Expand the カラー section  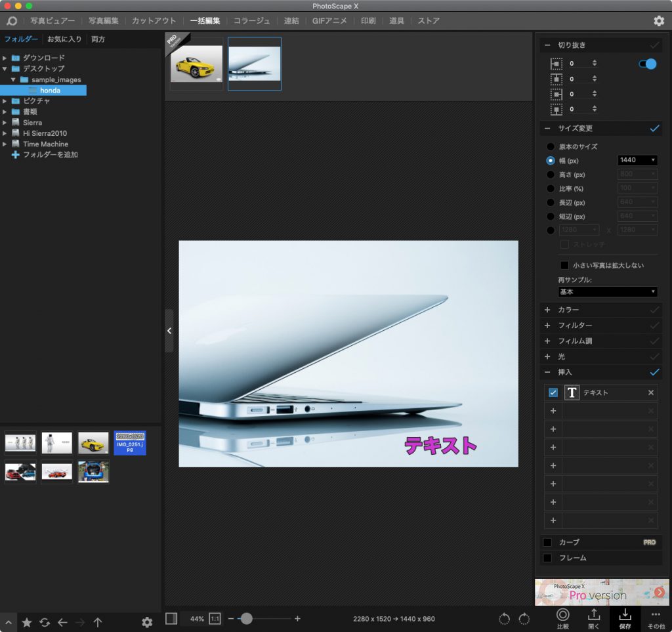547,310
